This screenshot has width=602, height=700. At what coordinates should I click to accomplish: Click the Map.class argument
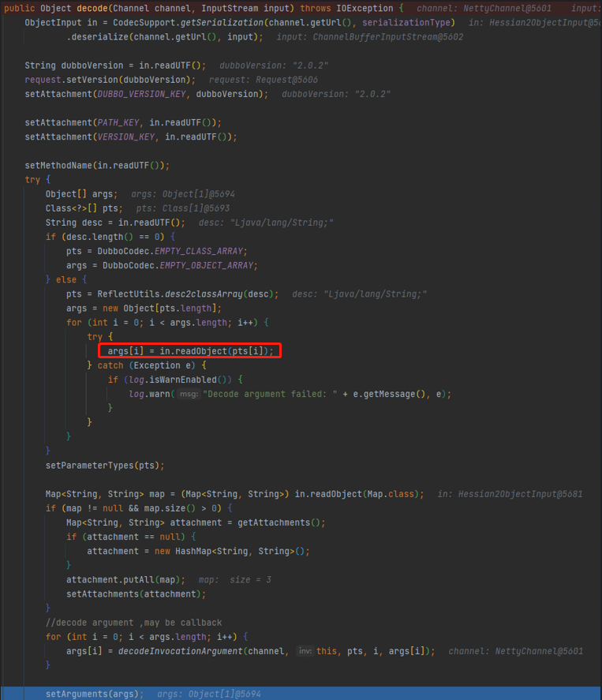(x=391, y=494)
